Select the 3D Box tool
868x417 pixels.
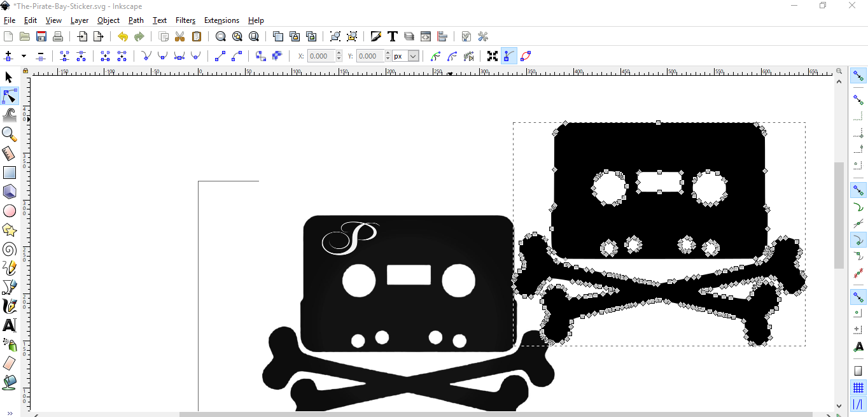pos(9,192)
